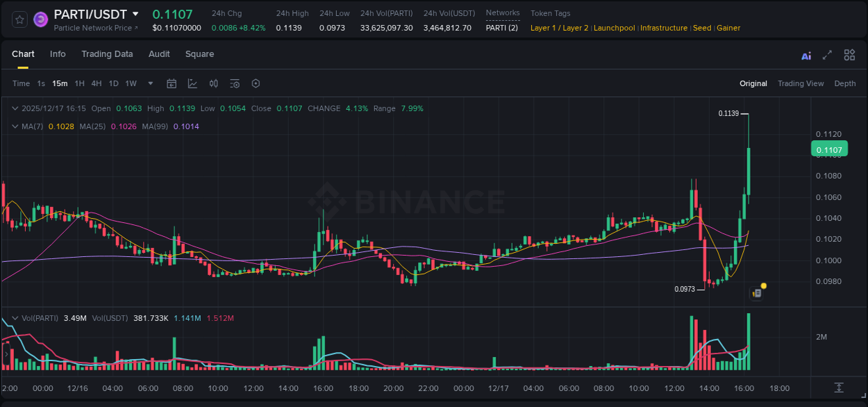
Task: Open the AI chart analysis tool
Action: click(x=806, y=55)
